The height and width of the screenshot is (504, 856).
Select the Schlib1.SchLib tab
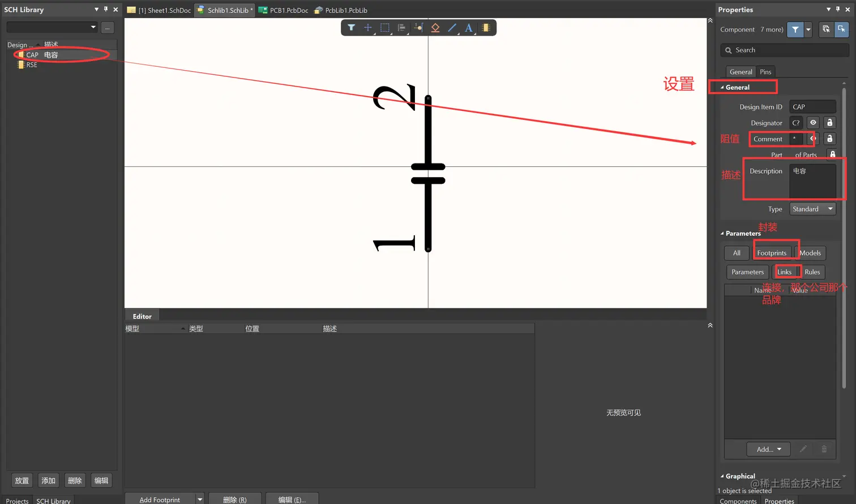(225, 10)
